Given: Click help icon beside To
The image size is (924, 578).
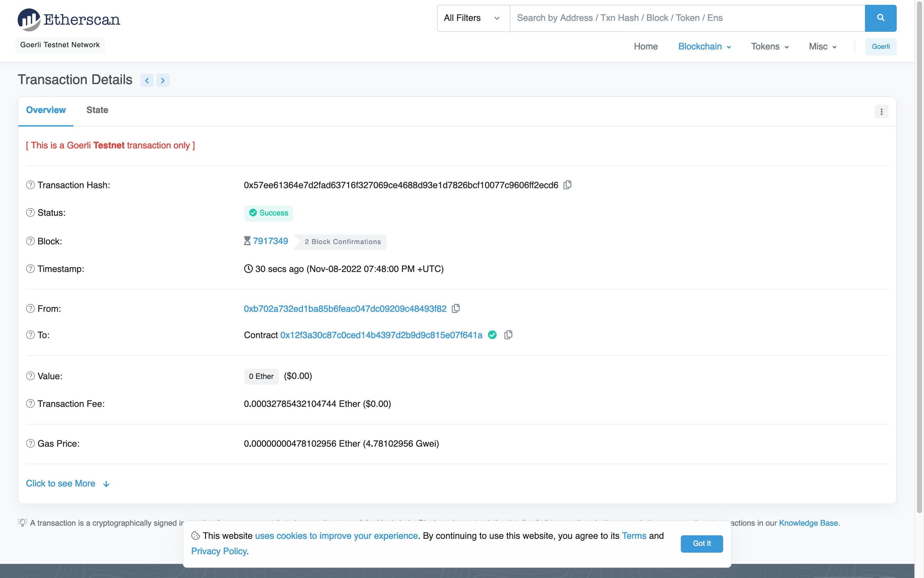Looking at the screenshot, I should [30, 335].
